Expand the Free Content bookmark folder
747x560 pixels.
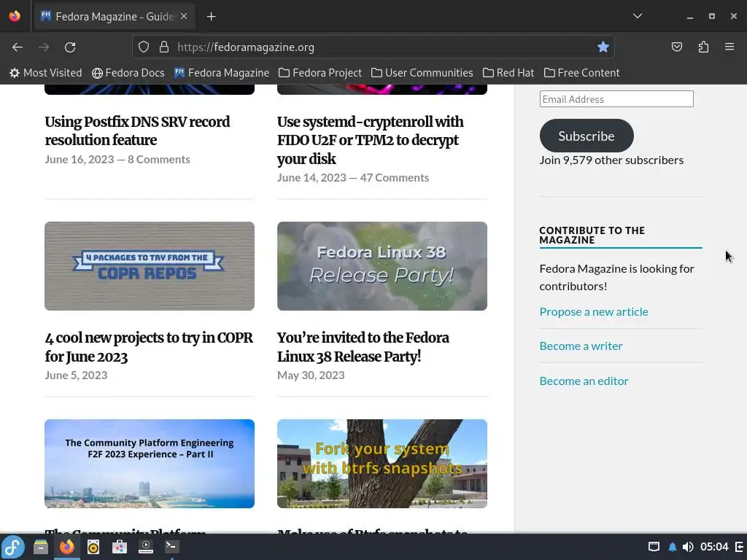tap(581, 73)
